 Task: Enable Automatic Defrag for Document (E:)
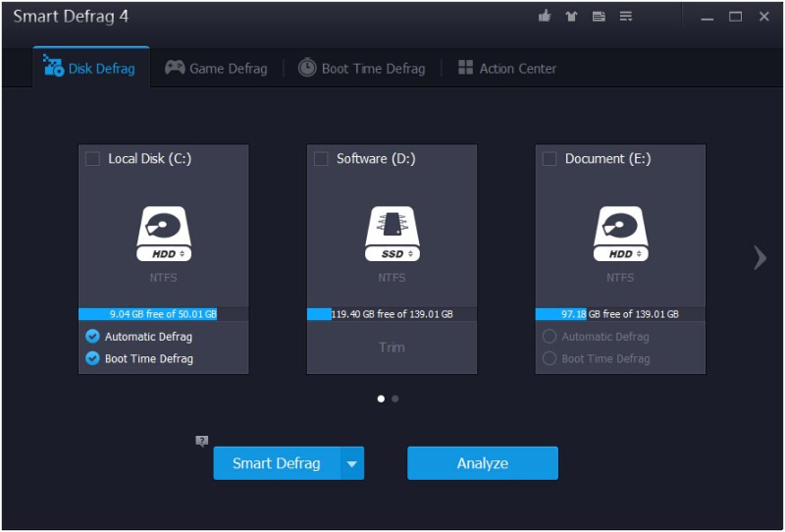tap(549, 336)
